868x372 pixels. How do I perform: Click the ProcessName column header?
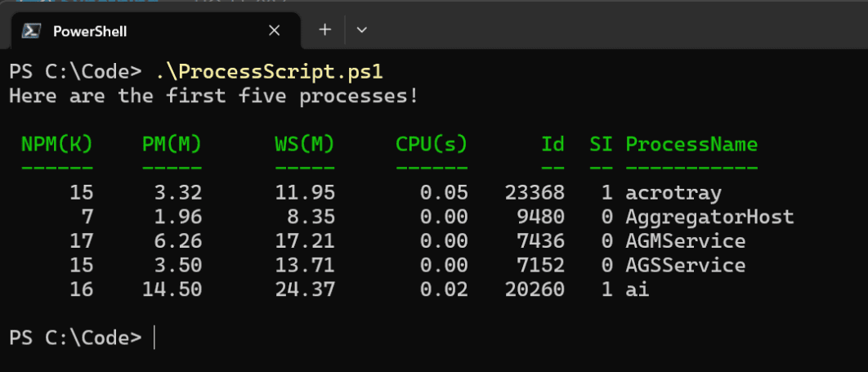click(x=691, y=145)
